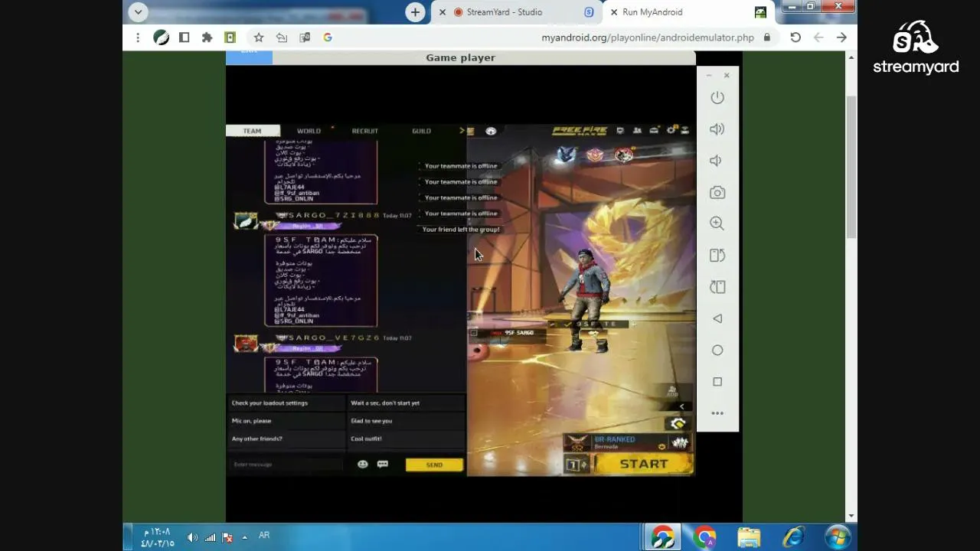The width and height of the screenshot is (980, 551).
Task: Open the team size selector beside START
Action: (577, 465)
